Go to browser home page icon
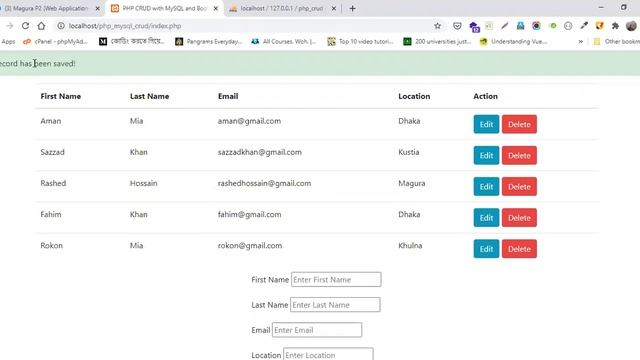The width and height of the screenshot is (640, 360). click(41, 26)
